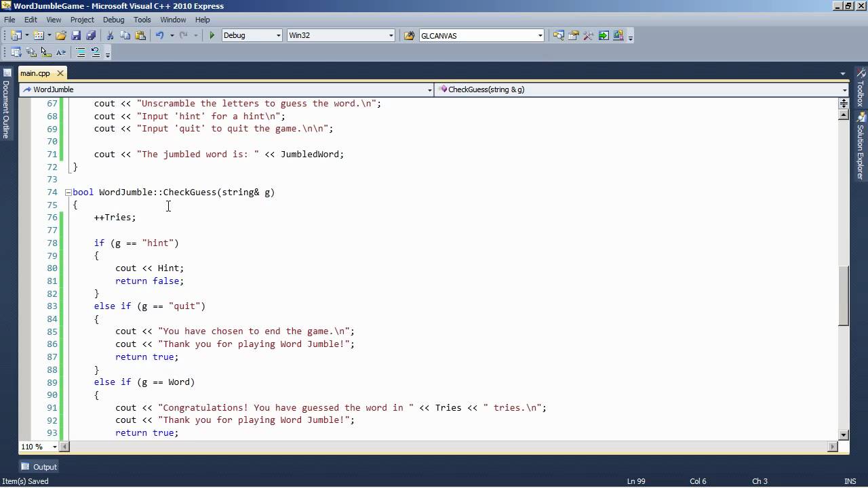Open the Window menu

174,20
